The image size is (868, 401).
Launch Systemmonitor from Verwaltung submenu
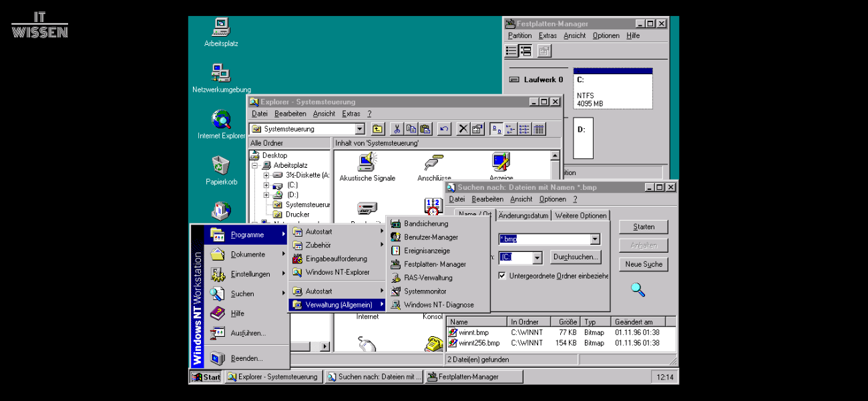coord(438,291)
